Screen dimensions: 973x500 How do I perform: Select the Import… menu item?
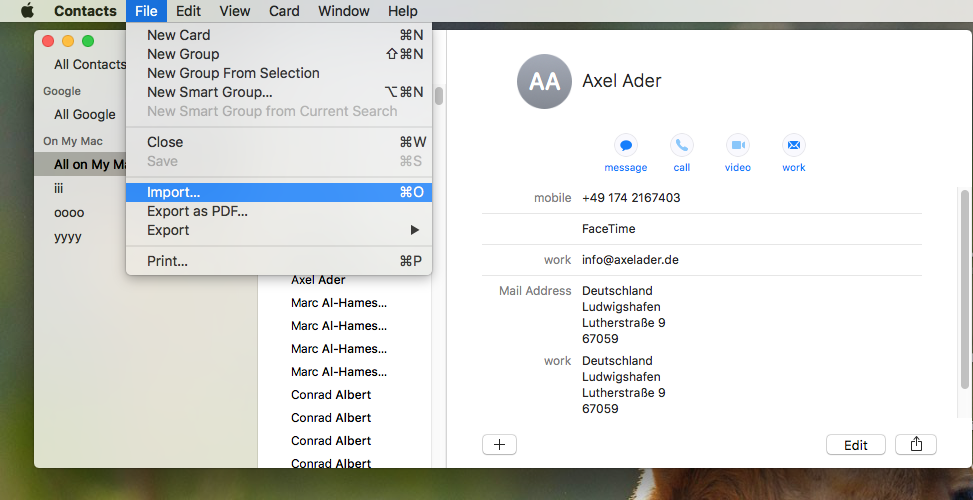pos(279,192)
